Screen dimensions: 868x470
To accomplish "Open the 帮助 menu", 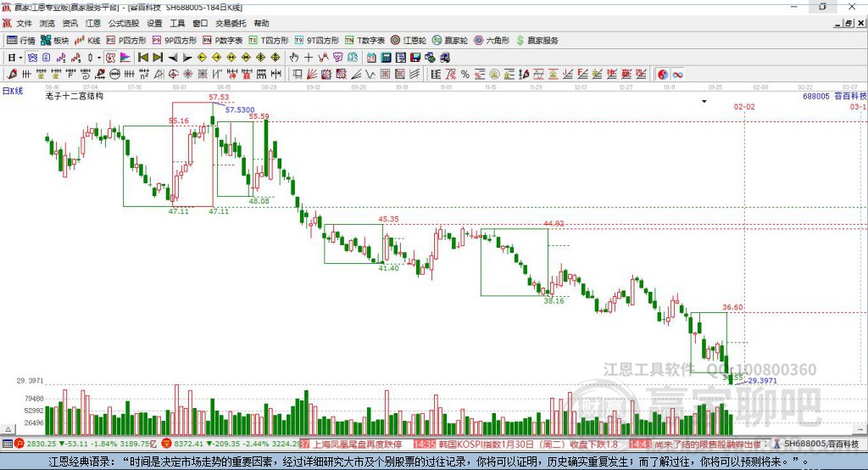I will tap(261, 23).
